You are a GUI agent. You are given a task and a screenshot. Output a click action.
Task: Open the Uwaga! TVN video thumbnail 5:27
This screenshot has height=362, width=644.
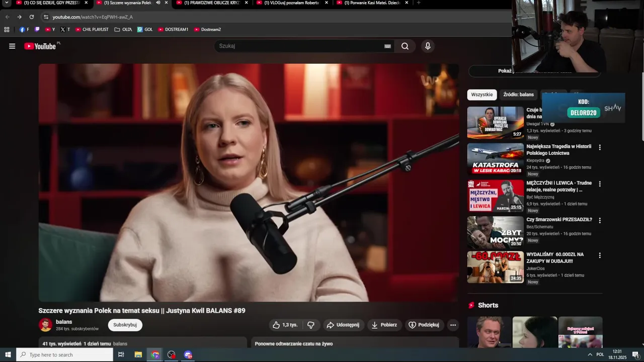point(496,122)
